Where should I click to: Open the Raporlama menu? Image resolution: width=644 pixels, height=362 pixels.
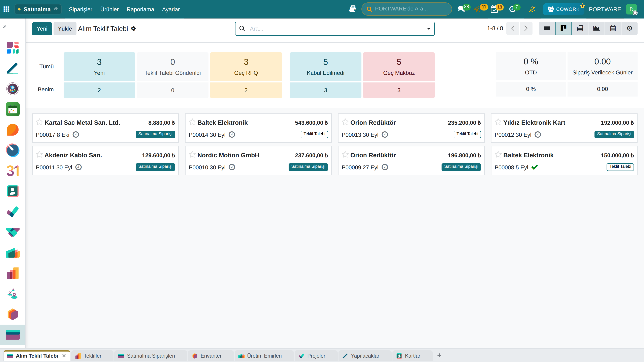(x=140, y=9)
